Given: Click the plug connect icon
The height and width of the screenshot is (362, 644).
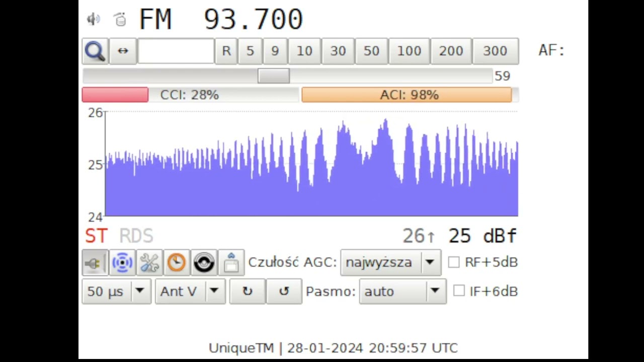Looking at the screenshot, I should coord(95,262).
